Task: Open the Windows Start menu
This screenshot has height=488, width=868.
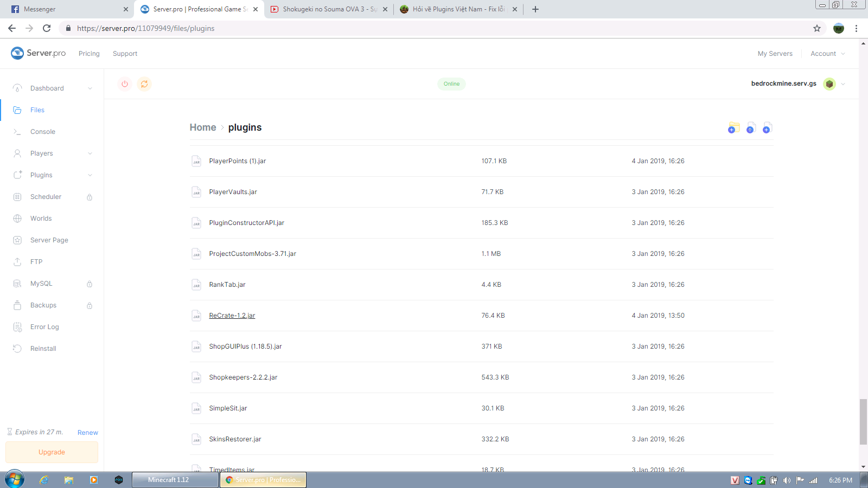Action: (x=15, y=480)
